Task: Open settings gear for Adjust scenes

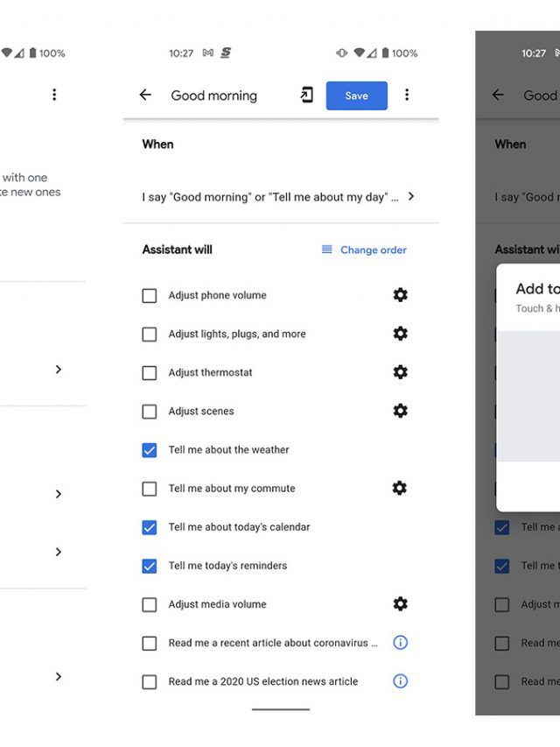Action: click(x=400, y=411)
